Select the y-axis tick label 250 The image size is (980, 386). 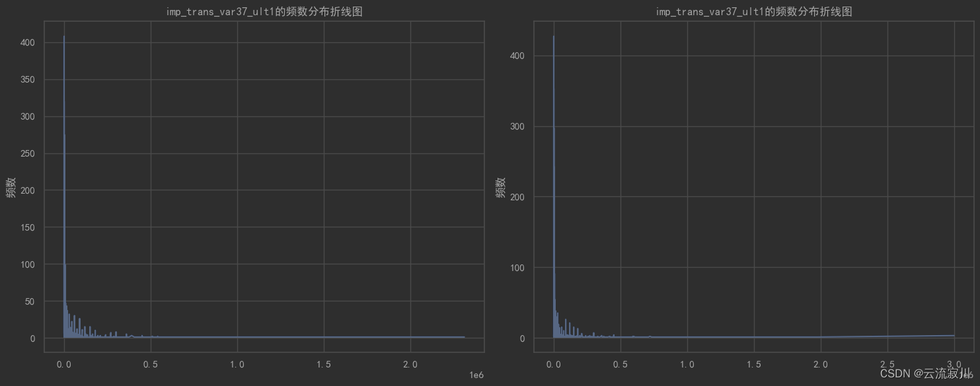tap(27, 154)
